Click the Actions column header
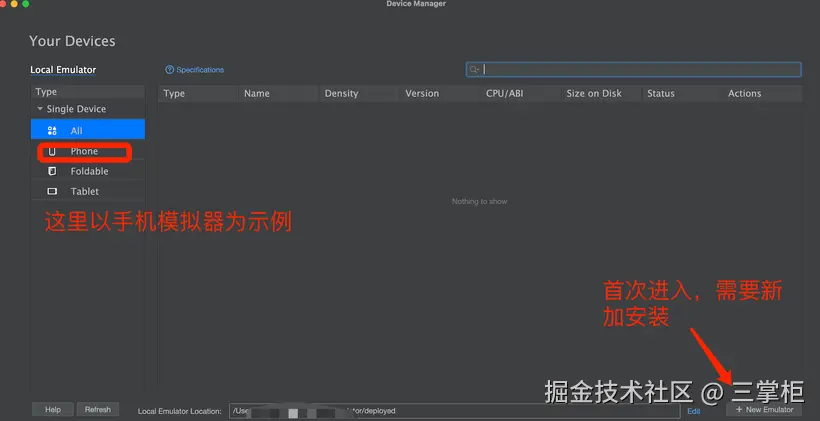 [x=762, y=93]
